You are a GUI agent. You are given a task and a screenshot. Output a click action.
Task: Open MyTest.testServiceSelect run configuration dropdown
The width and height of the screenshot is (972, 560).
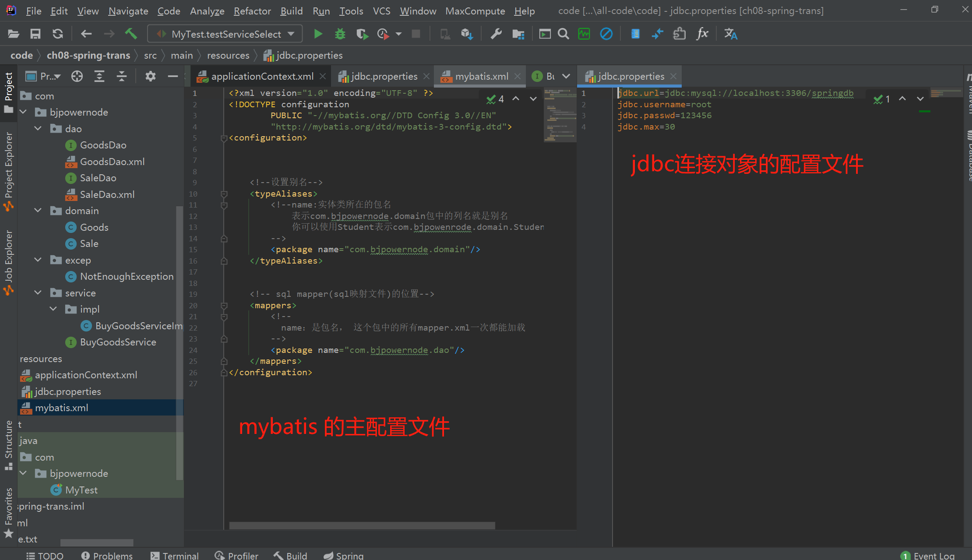tap(225, 34)
